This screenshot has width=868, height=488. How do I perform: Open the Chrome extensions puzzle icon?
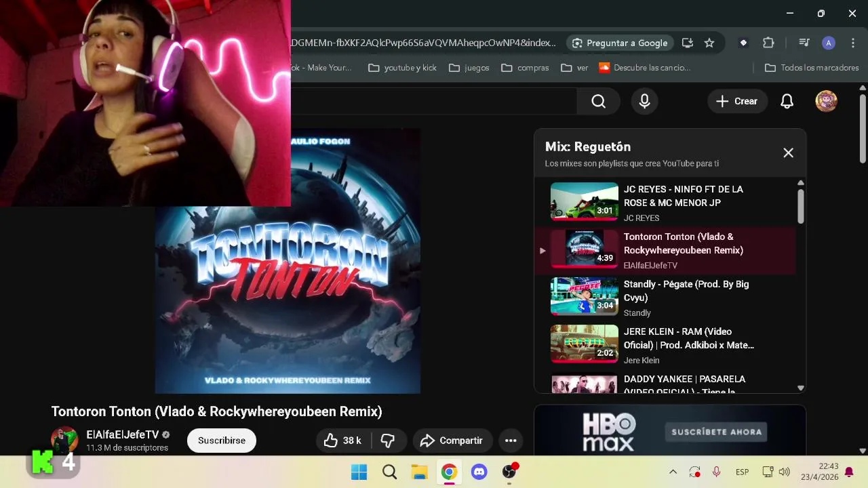pos(768,43)
